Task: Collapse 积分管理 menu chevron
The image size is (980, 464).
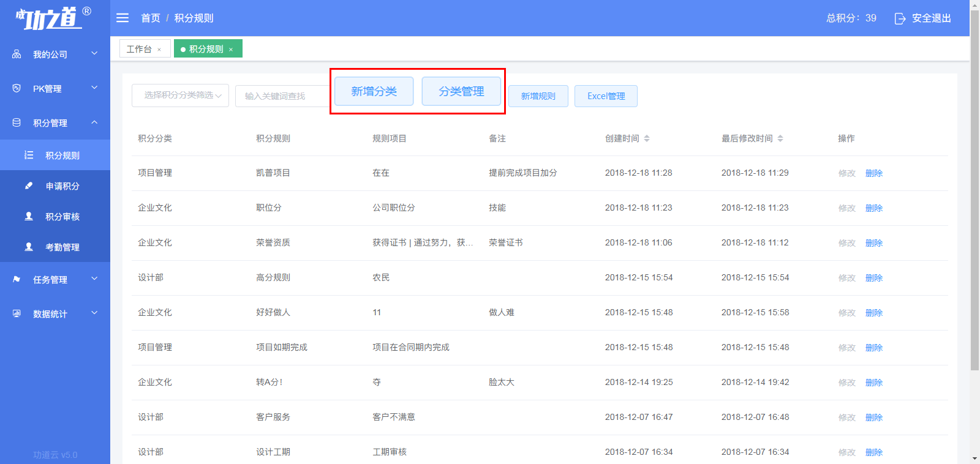Action: 94,122
